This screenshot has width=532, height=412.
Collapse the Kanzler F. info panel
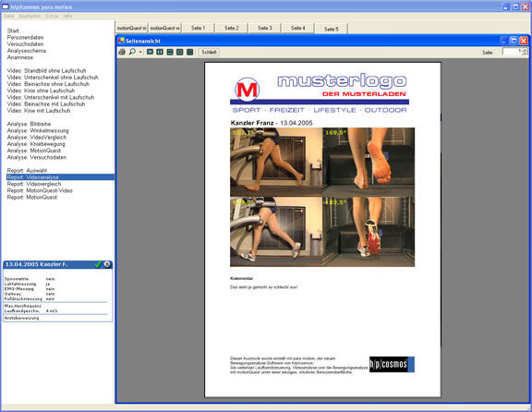click(107, 264)
